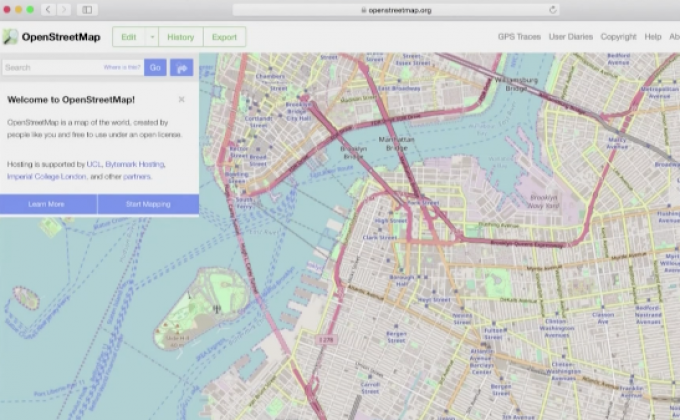This screenshot has height=420, width=680.
Task: Select the Export tab
Action: click(x=224, y=37)
